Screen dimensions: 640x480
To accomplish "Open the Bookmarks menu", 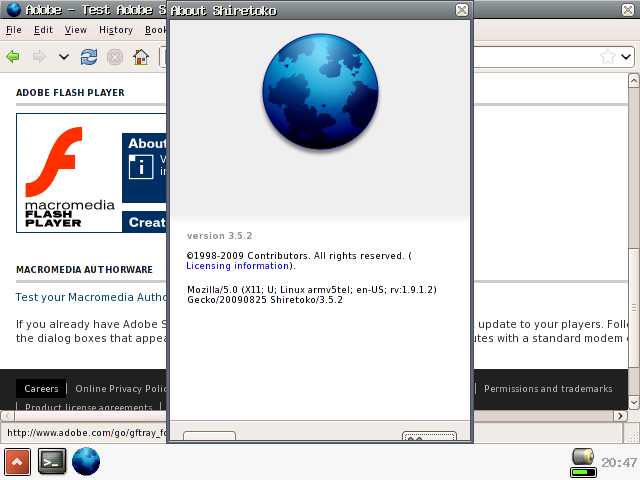I will [x=156, y=30].
